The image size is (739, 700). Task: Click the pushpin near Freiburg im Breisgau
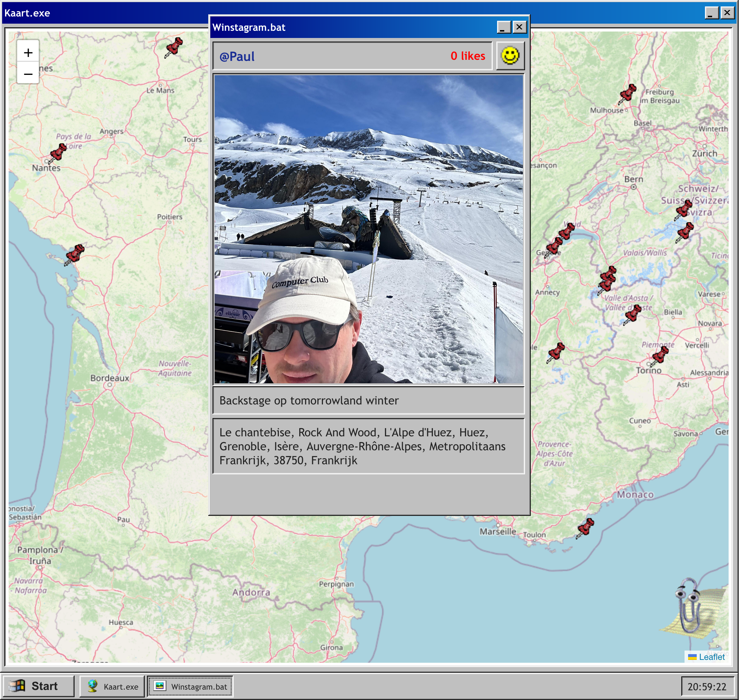click(x=628, y=93)
